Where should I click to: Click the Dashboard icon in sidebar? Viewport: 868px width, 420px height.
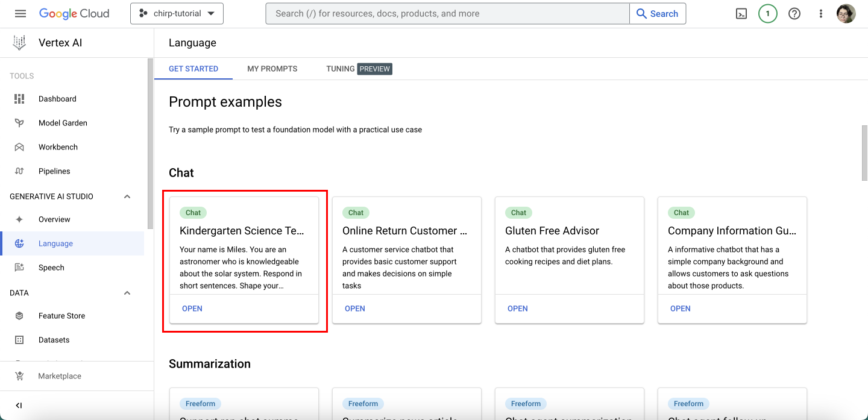[19, 99]
